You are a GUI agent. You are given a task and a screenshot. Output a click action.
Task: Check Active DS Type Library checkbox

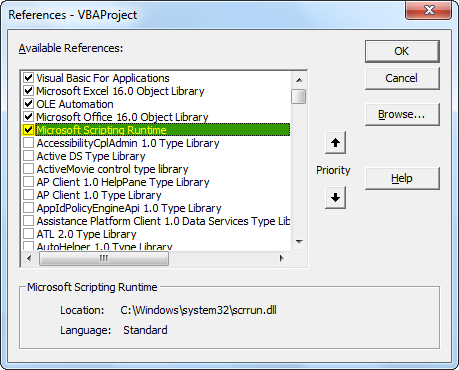click(x=28, y=156)
